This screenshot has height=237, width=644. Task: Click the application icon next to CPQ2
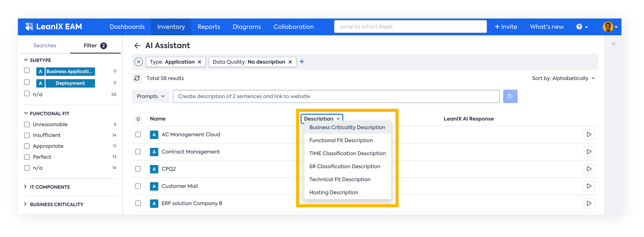click(x=154, y=169)
